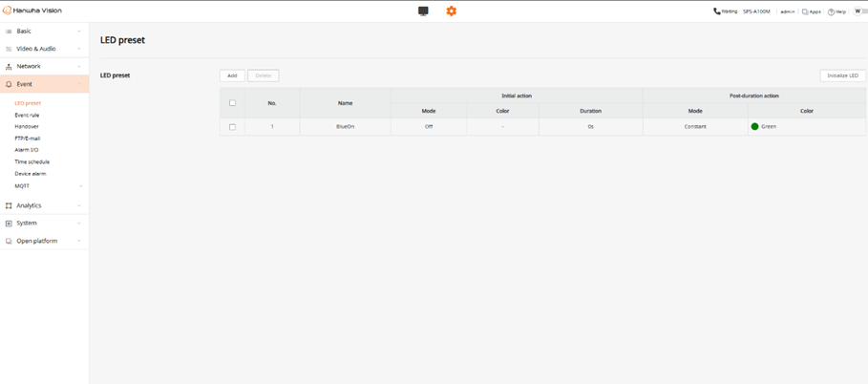This screenshot has height=384, width=868.
Task: Click the orange settings gear icon
Action: (x=452, y=11)
